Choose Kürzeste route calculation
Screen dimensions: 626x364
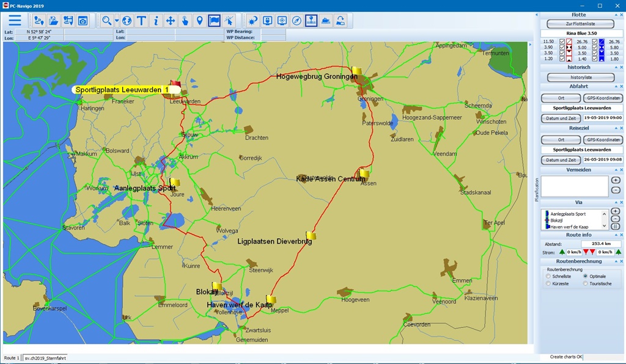pyautogui.click(x=548, y=283)
